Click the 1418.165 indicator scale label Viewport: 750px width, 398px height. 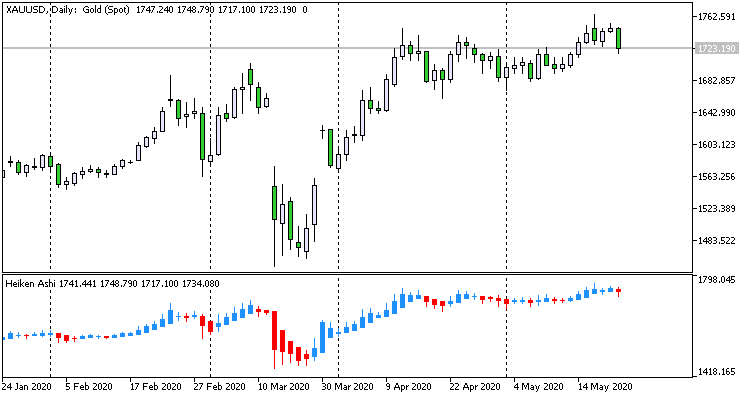tap(716, 372)
